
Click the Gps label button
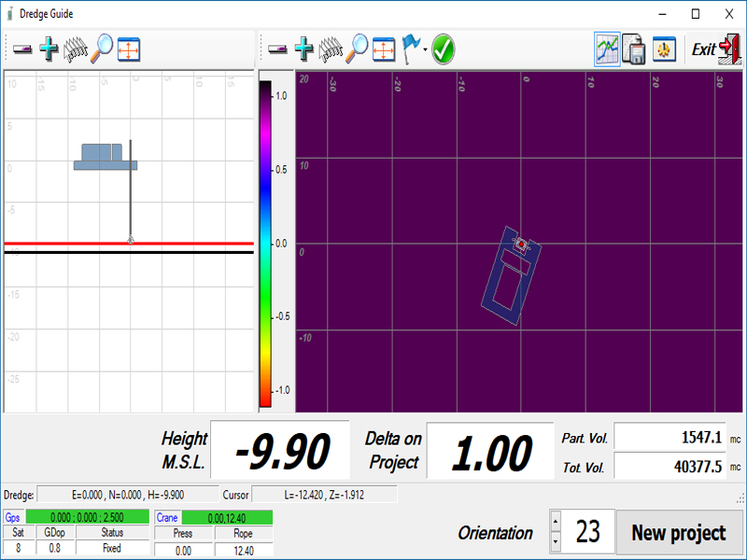[x=13, y=517]
